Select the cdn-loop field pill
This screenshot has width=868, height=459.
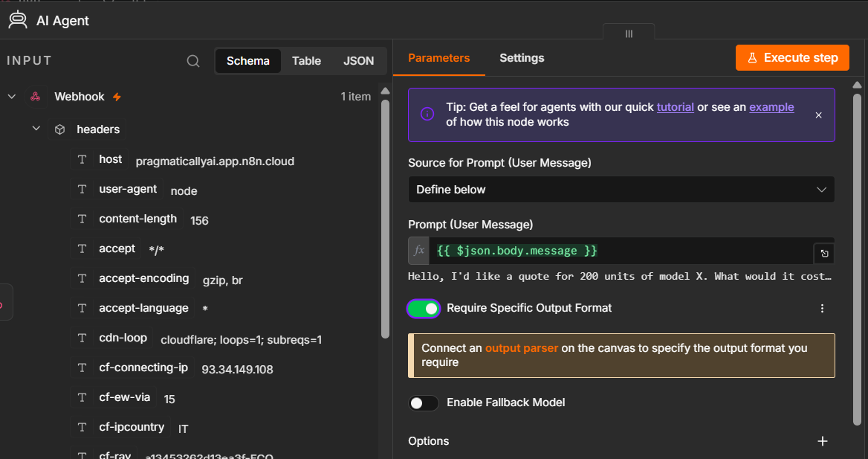coord(111,338)
